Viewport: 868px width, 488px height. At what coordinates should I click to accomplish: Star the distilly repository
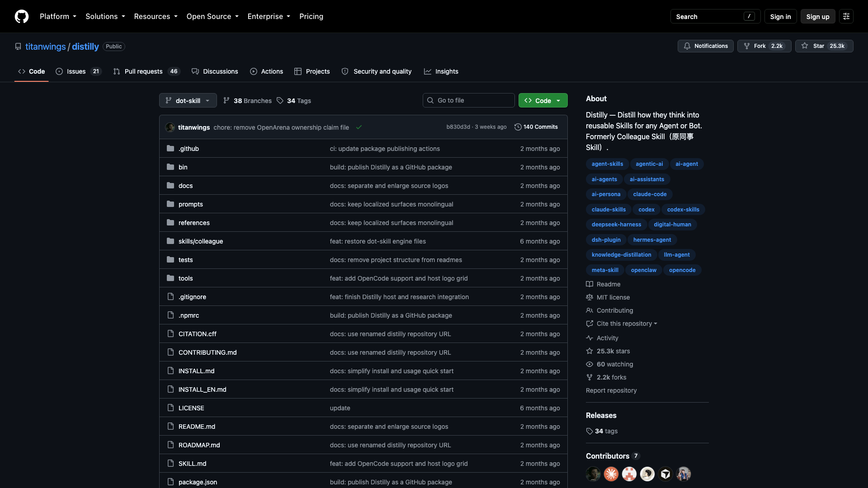[x=824, y=46]
